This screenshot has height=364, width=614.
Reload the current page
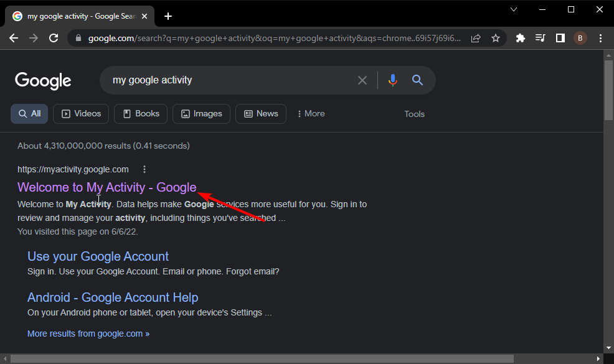[x=54, y=38]
